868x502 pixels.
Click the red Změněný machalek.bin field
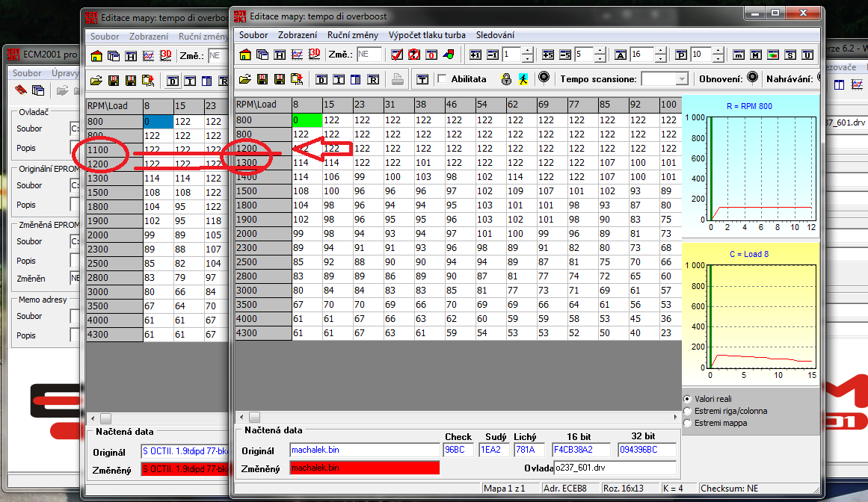pyautogui.click(x=365, y=468)
